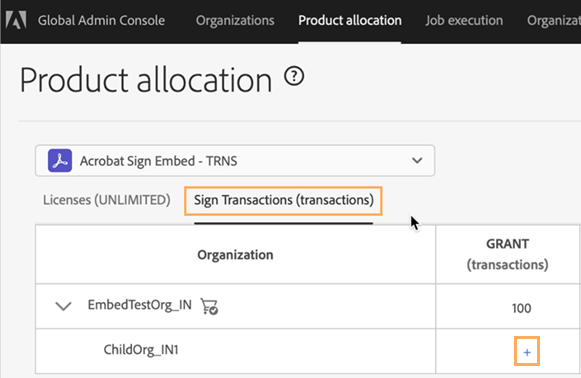Click the GRANT (transactions) column header
This screenshot has width=581, height=378.
[508, 254]
